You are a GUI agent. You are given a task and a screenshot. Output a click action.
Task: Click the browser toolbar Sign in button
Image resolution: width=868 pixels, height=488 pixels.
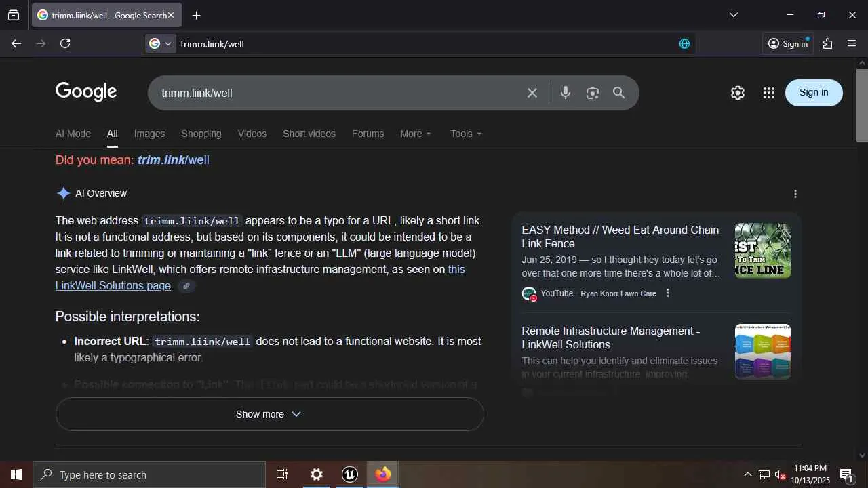pos(788,43)
